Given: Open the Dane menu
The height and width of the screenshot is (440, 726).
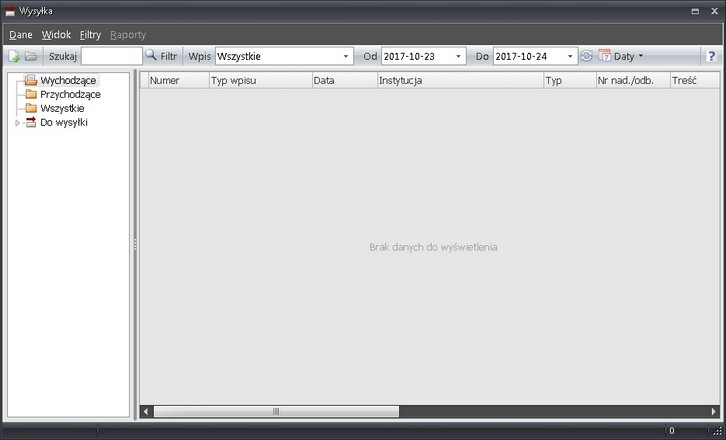Looking at the screenshot, I should click(21, 35).
